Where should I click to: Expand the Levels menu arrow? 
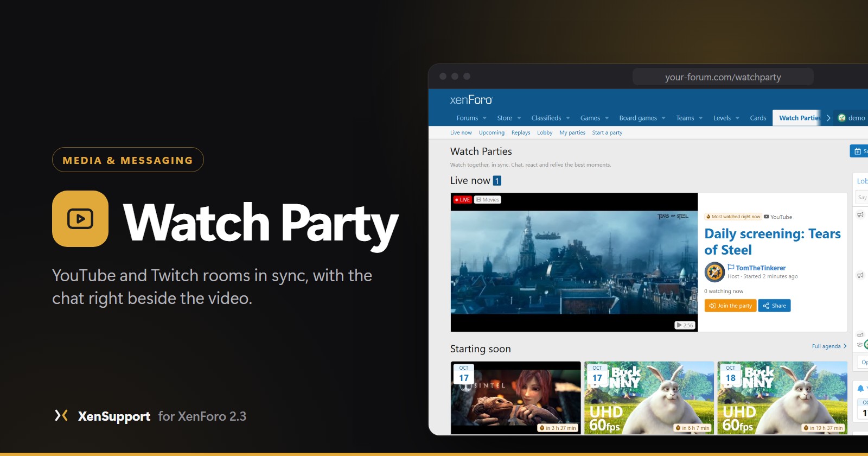tap(737, 118)
